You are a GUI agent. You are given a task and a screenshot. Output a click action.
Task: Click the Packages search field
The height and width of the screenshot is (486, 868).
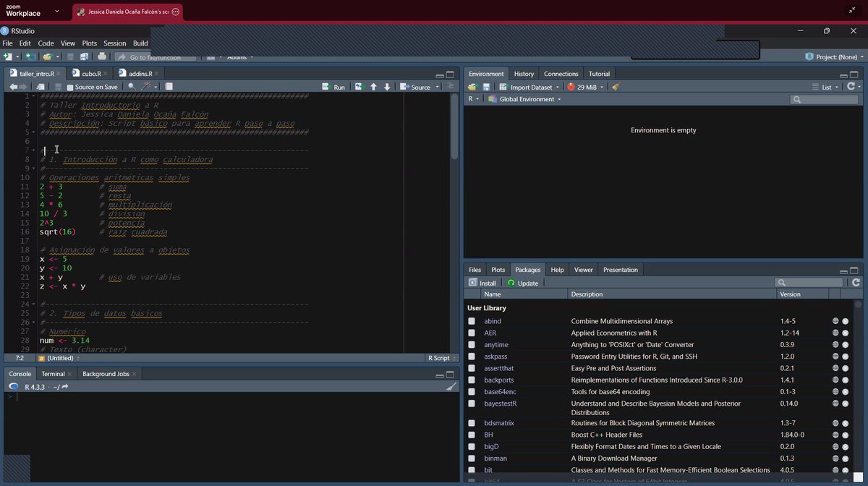click(809, 283)
